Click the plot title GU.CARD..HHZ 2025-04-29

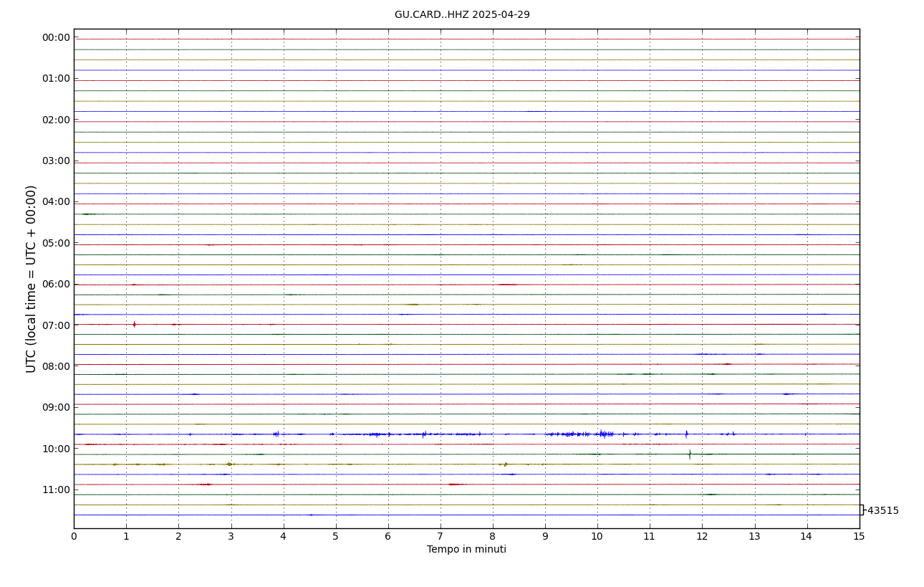[462, 15]
